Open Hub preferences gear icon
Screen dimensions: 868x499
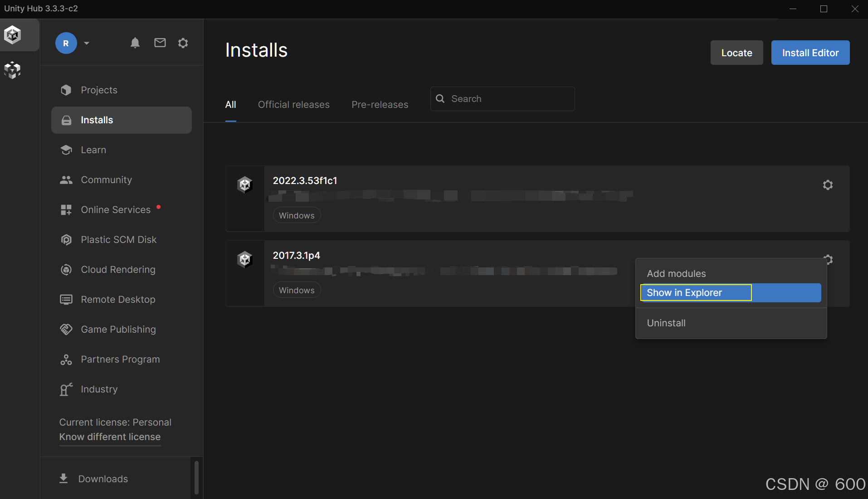point(183,43)
